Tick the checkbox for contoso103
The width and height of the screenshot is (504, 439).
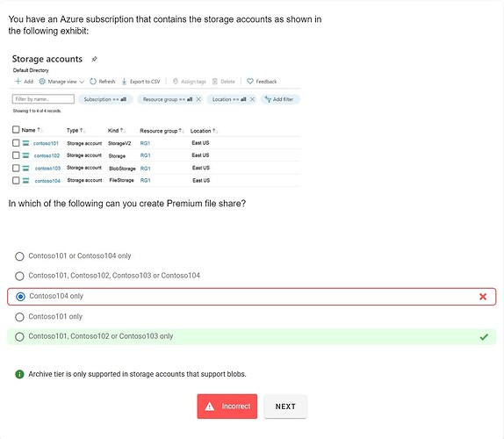16,168
